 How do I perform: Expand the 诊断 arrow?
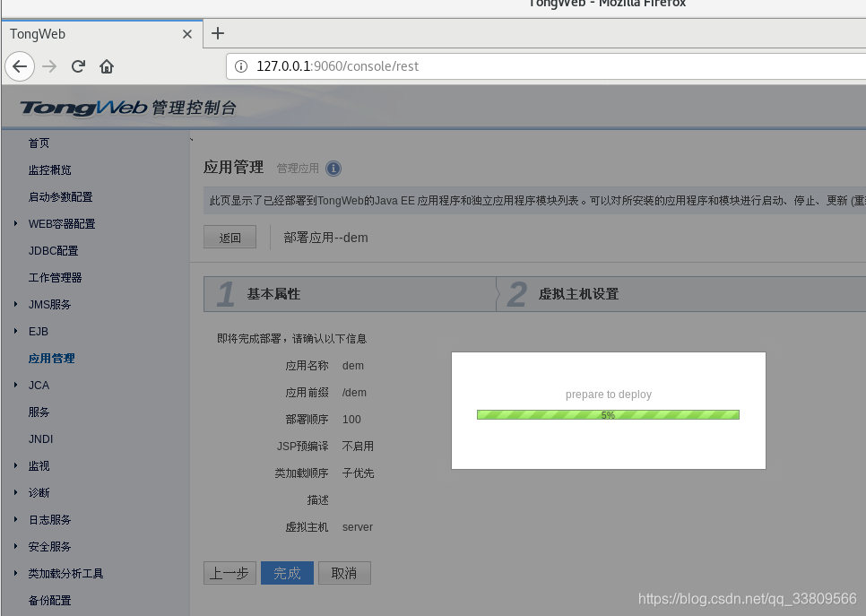pyautogui.click(x=15, y=492)
